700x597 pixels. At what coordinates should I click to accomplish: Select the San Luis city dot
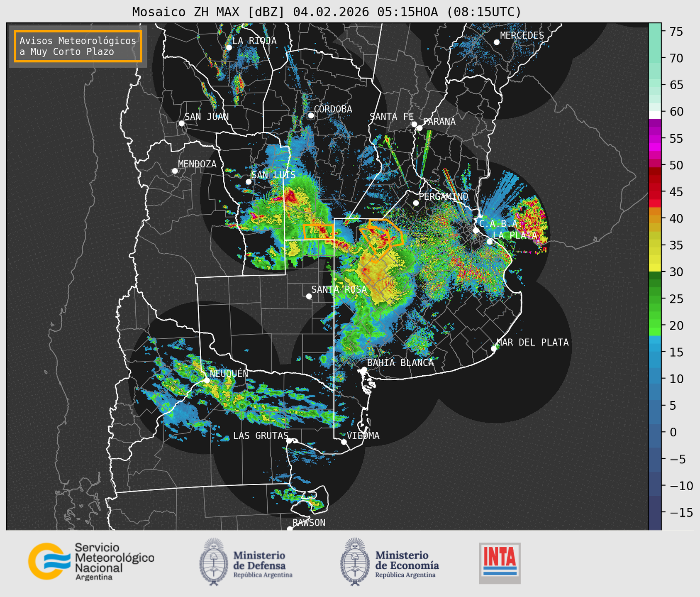coord(249,181)
